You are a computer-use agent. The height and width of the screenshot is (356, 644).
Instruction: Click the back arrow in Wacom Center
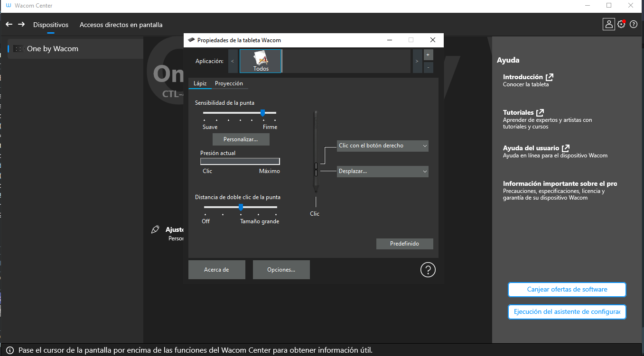9,24
